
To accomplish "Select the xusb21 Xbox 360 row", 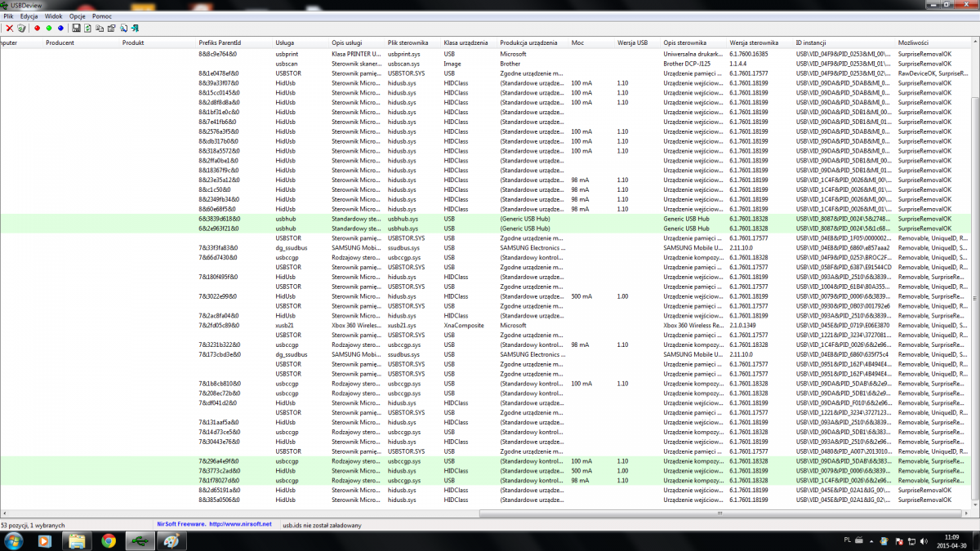I will click(486, 325).
